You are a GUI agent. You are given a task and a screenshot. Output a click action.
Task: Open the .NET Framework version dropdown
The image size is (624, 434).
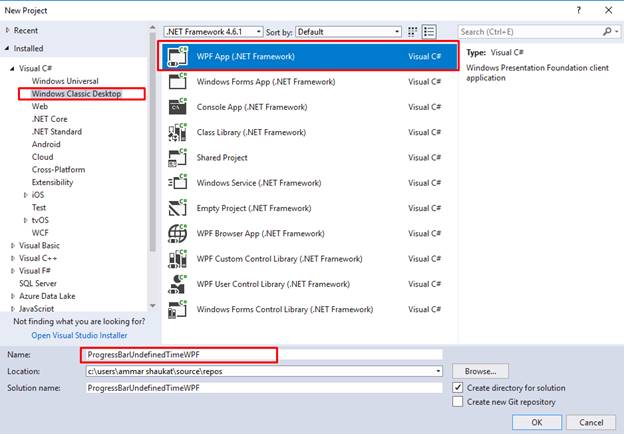[213, 32]
